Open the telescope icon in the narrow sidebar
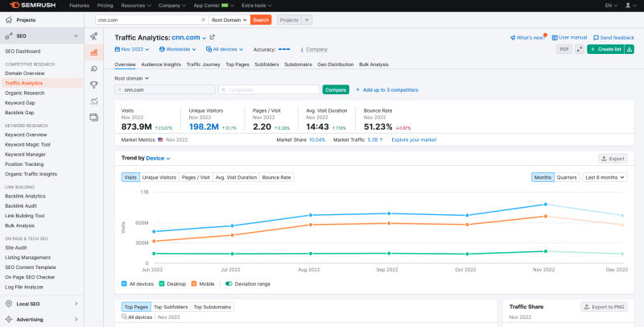 pyautogui.click(x=93, y=36)
